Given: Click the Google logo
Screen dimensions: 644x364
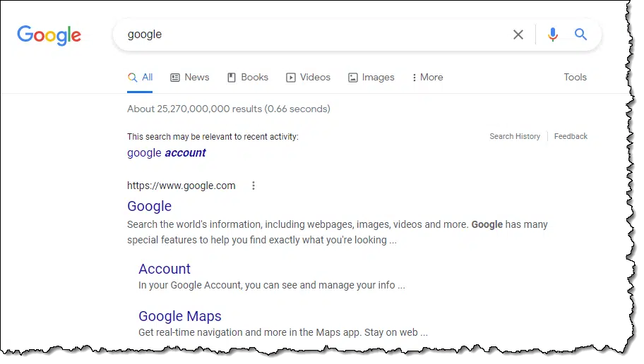Looking at the screenshot, I should click(49, 35).
